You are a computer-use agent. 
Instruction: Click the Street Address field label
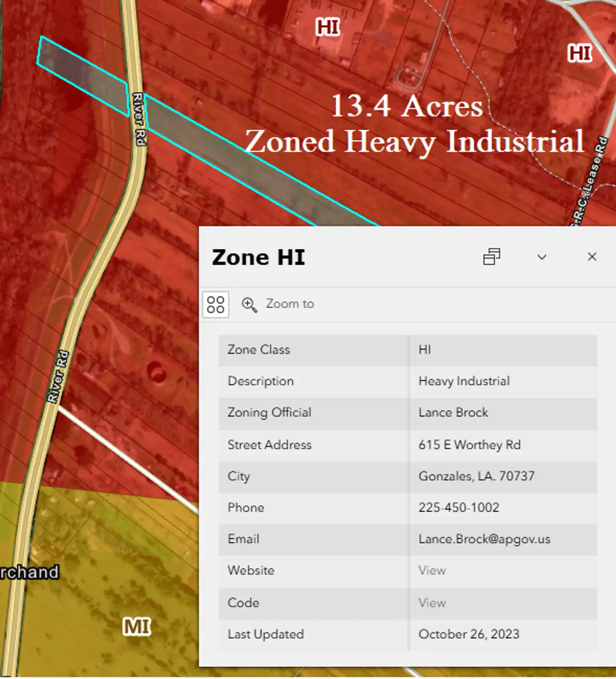pyautogui.click(x=269, y=445)
